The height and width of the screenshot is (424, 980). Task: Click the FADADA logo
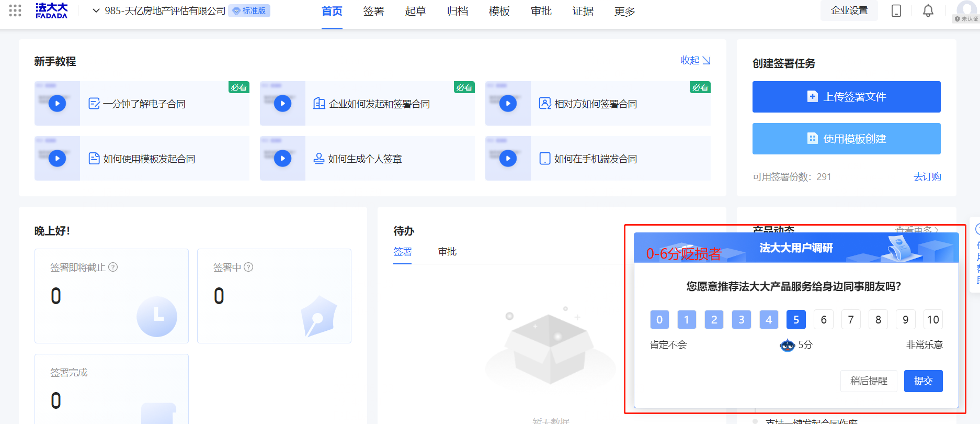52,10
